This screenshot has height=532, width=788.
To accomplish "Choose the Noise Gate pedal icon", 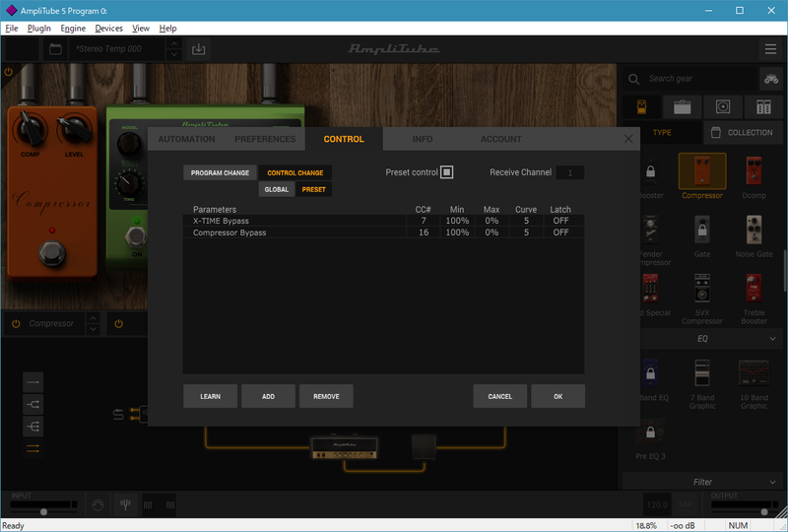I will pos(754,230).
